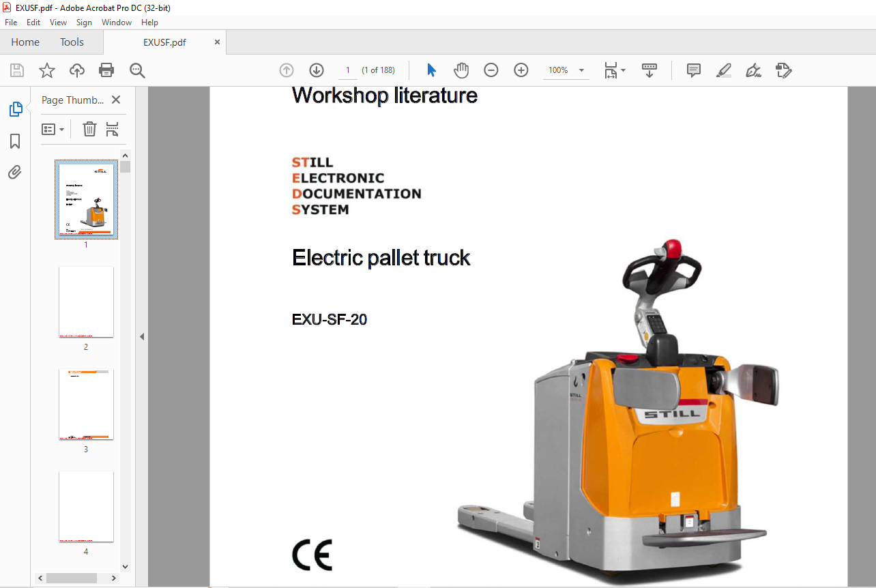Viewport: 876px width, 588px height.
Task: Click the 'Electric pallet truck' heading
Action: click(x=381, y=258)
